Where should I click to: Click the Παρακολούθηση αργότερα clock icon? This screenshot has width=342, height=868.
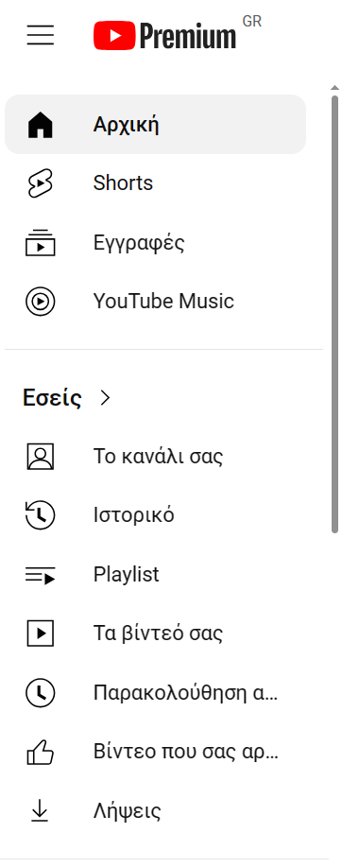41,692
